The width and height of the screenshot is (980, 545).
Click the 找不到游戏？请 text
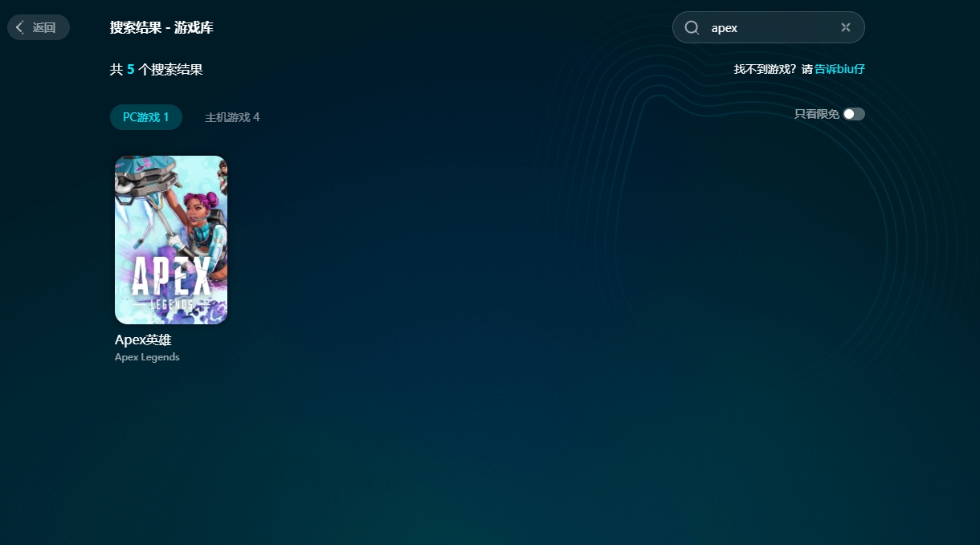(x=774, y=69)
